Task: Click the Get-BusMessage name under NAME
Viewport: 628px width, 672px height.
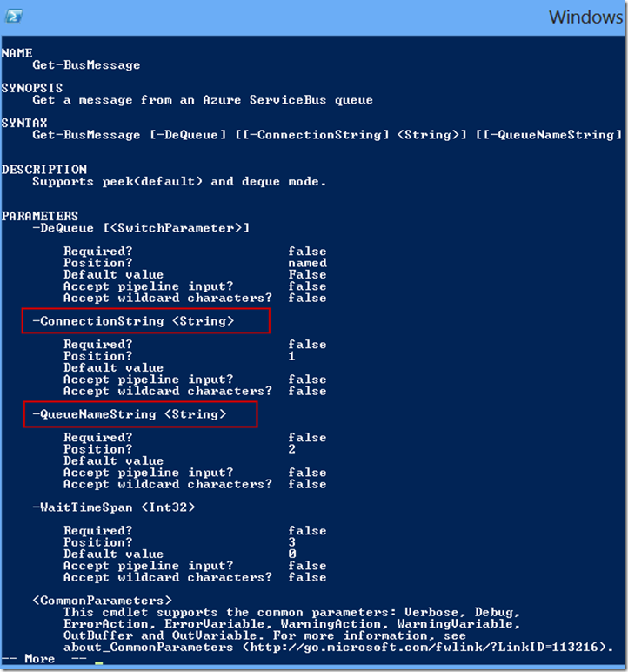Action: point(86,65)
